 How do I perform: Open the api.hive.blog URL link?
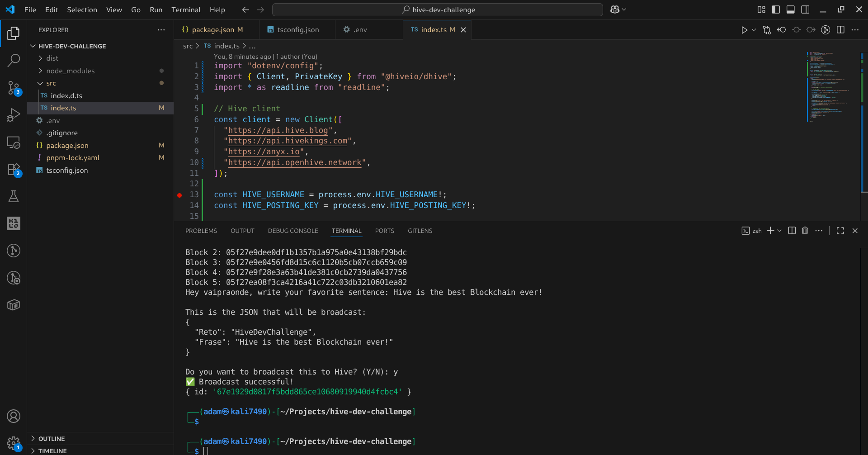coord(278,130)
